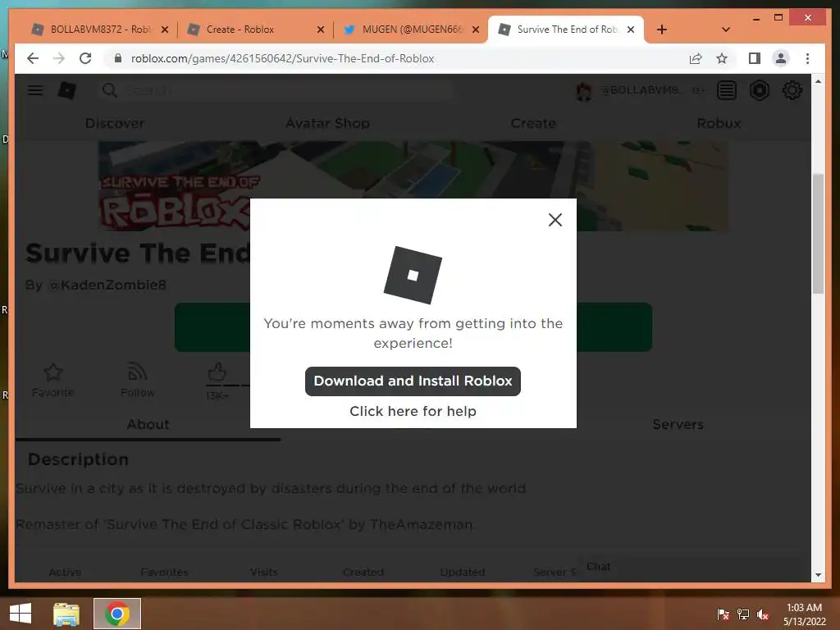Image resolution: width=840 pixels, height=630 pixels.
Task: Open the BOLLABVM8 avatar profile
Action: [x=583, y=90]
